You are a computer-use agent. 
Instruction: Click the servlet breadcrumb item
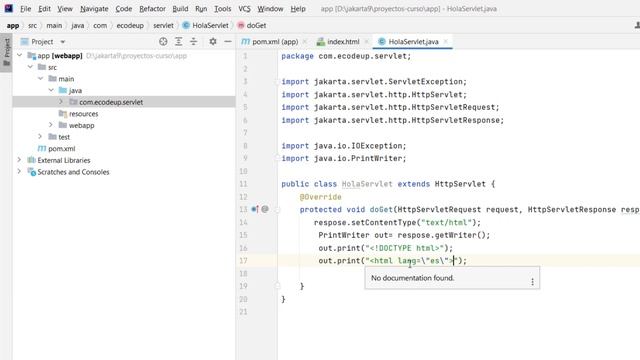pyautogui.click(x=163, y=25)
